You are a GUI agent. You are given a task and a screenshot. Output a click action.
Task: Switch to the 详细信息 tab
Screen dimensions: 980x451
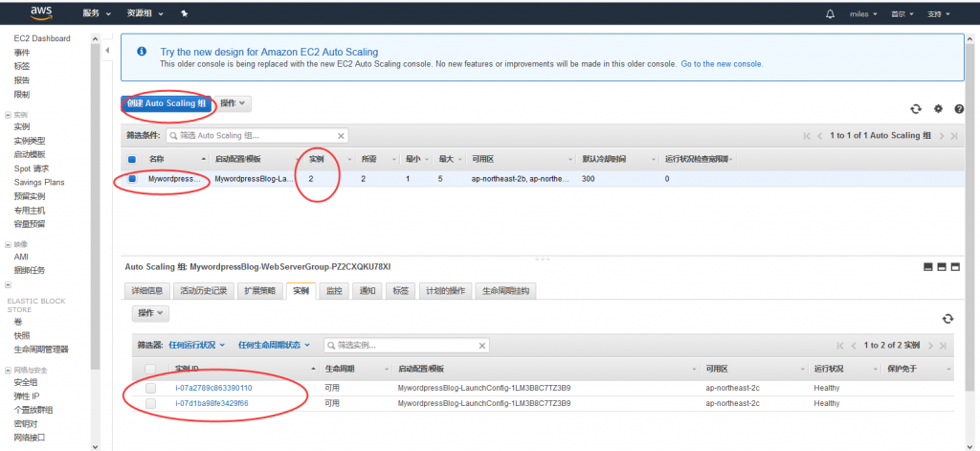click(146, 291)
